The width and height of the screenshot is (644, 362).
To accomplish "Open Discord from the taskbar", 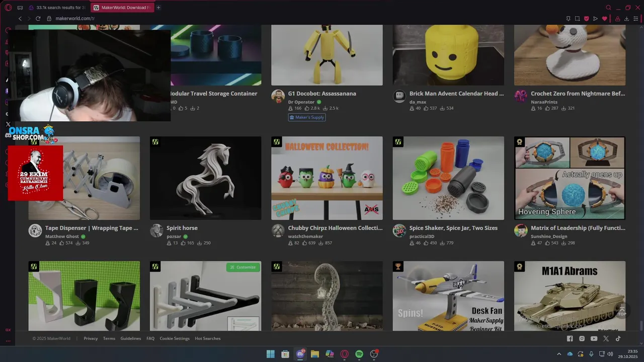I will [x=300, y=354].
